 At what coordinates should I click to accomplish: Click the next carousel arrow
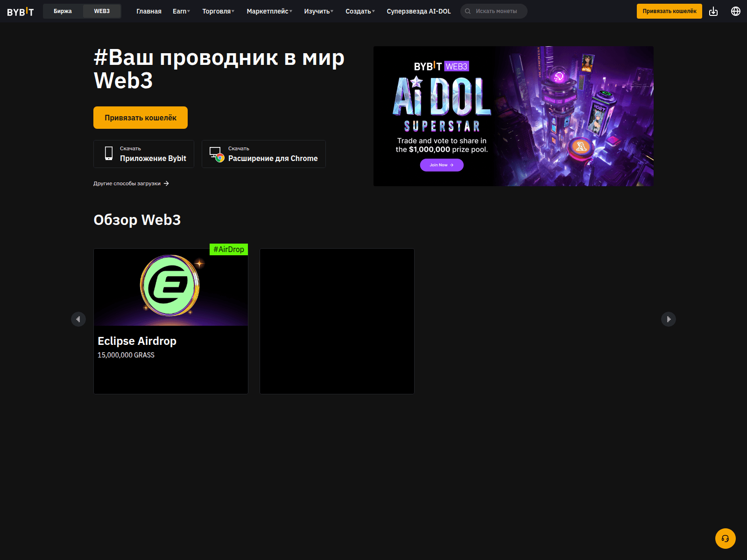[669, 319]
